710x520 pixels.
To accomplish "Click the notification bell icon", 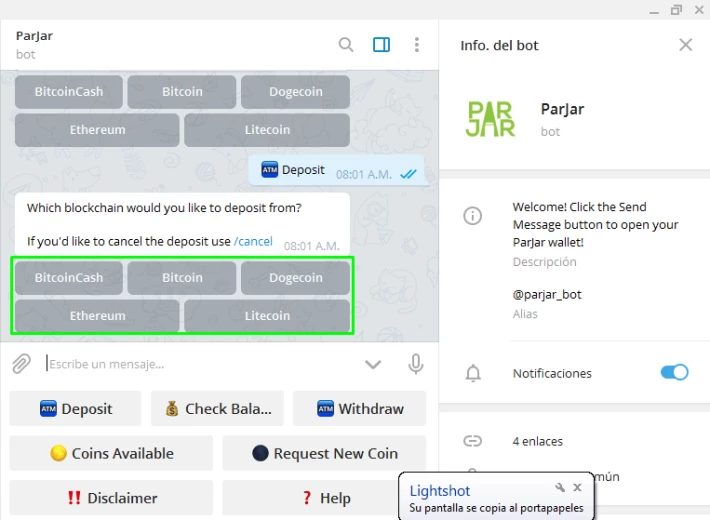I will (x=473, y=373).
